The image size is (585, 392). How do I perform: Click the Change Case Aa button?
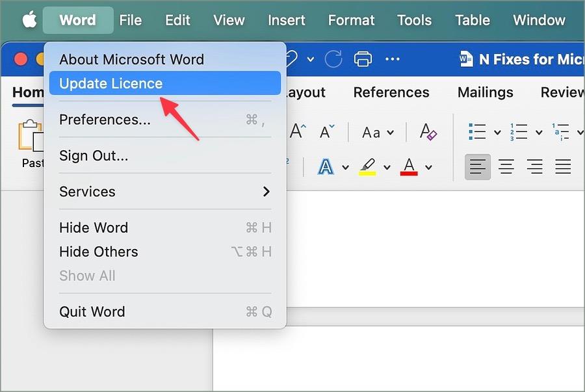[x=371, y=133]
